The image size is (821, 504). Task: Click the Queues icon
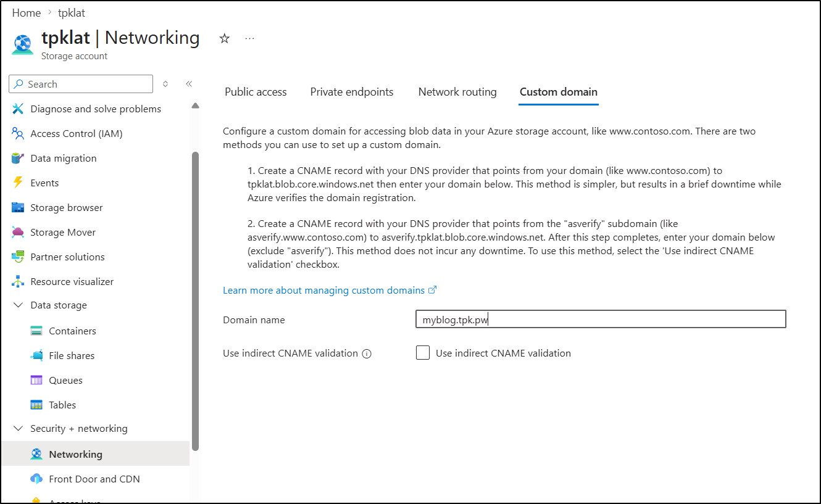(x=36, y=380)
